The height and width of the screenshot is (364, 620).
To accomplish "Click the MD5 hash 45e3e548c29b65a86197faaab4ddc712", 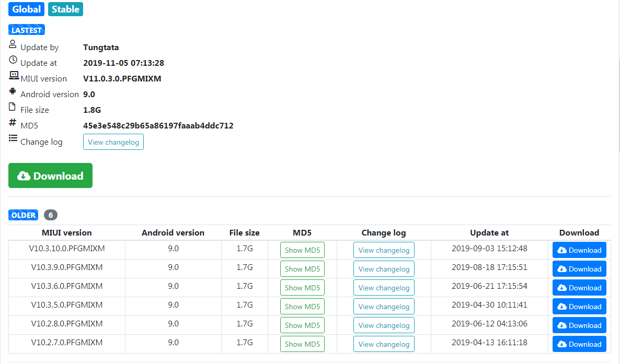I will coord(158,126).
